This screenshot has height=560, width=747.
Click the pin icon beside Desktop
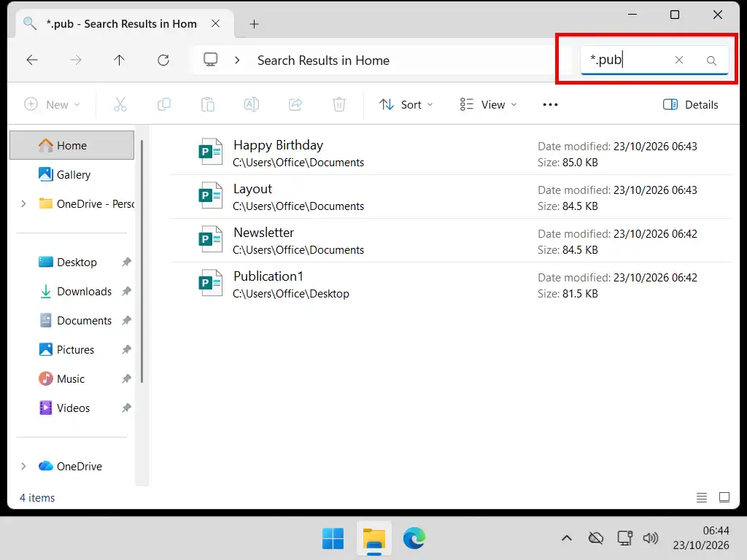point(126,262)
